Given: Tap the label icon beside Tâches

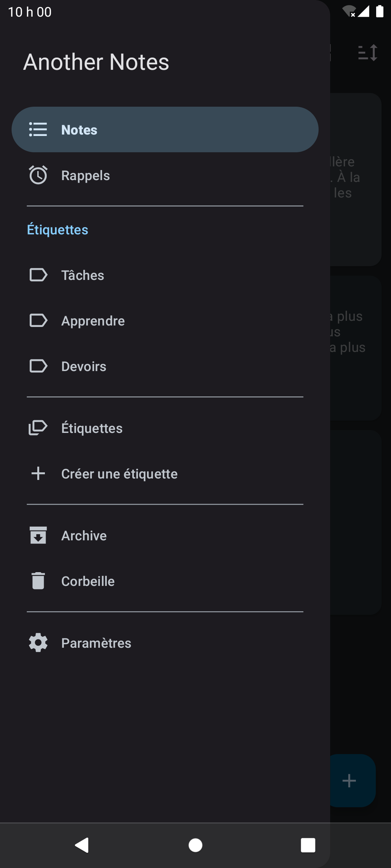Looking at the screenshot, I should point(38,275).
